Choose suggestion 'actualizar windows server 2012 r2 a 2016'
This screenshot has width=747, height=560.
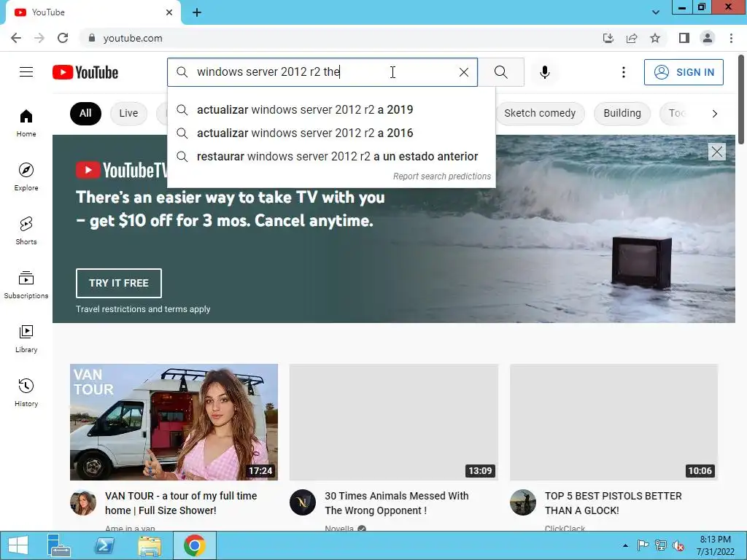point(332,133)
